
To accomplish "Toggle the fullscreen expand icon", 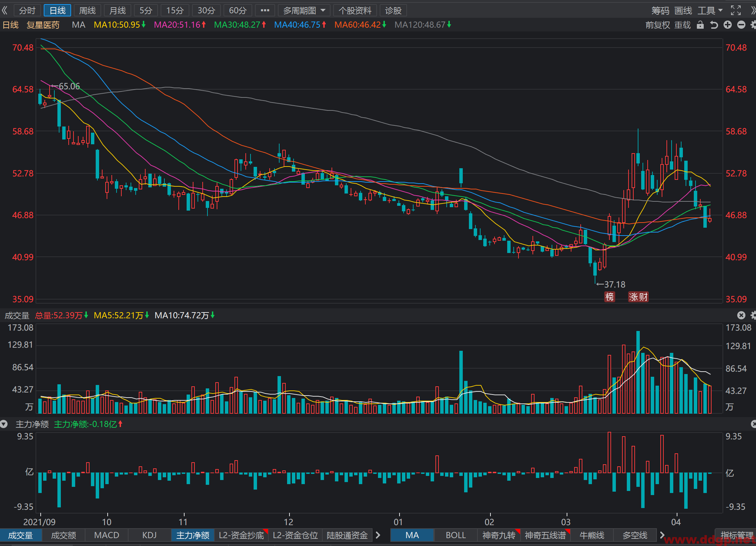I will pyautogui.click(x=736, y=11).
